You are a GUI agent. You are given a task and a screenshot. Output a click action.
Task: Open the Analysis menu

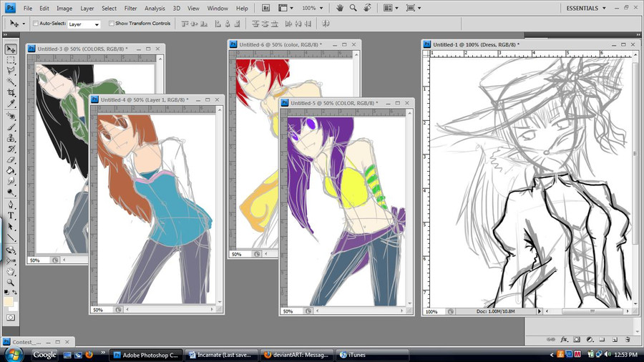click(x=155, y=8)
